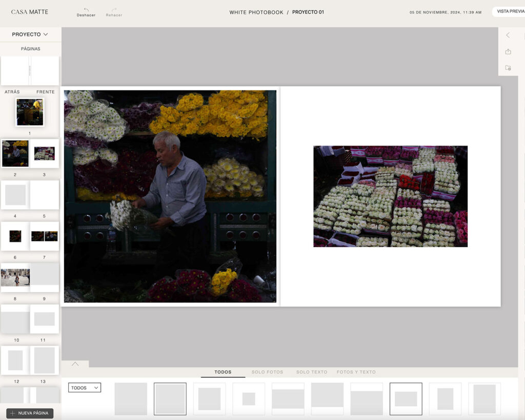Select the full-bleed page layout template
Image resolution: width=525 pixels, height=420 pixels.
[131, 398]
